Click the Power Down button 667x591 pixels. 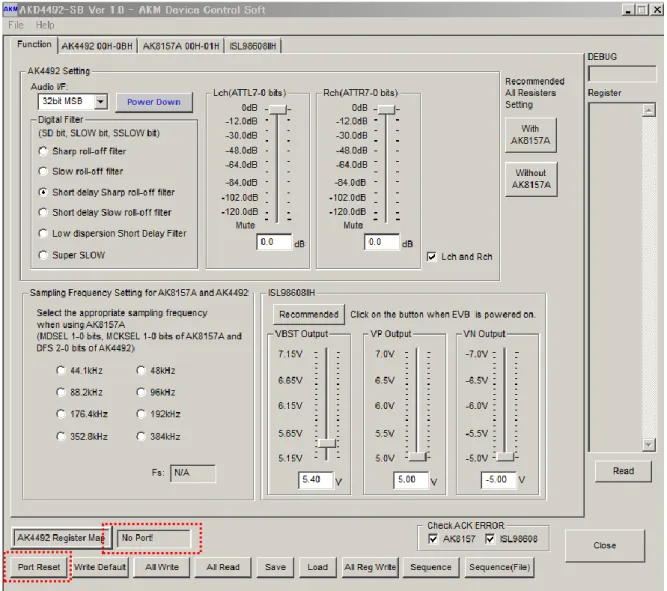click(x=154, y=102)
